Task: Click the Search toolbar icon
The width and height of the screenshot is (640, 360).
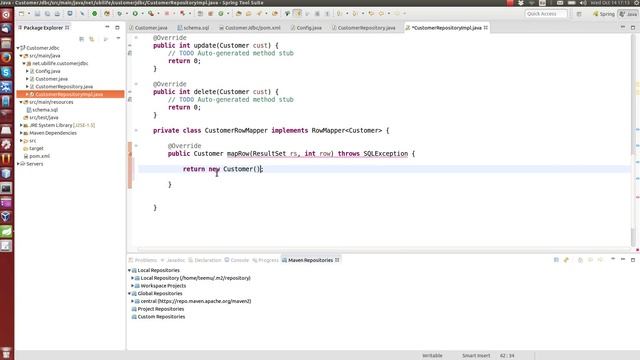Action: [259, 13]
